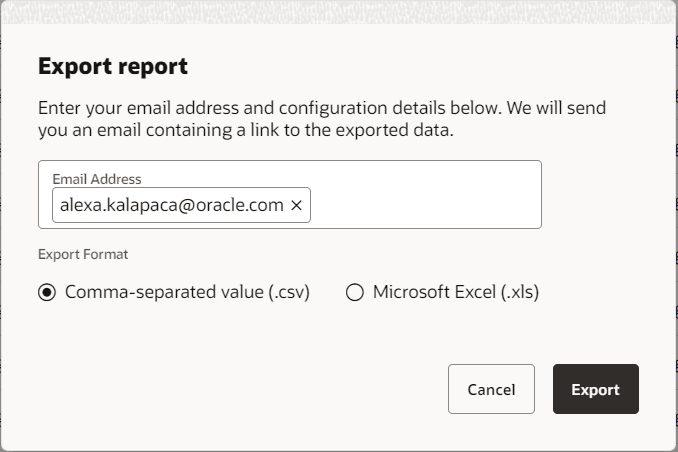
Task: Select the Comma-separated value radio circle
Action: pos(46,293)
